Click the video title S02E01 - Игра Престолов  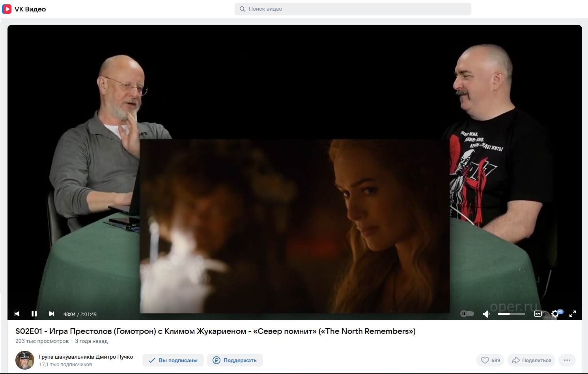(x=215, y=331)
